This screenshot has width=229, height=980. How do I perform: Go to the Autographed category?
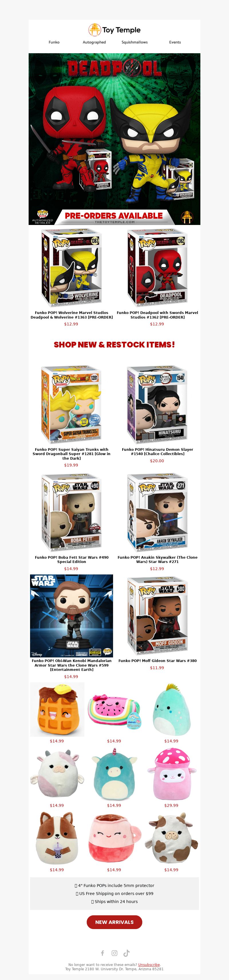[x=94, y=42]
